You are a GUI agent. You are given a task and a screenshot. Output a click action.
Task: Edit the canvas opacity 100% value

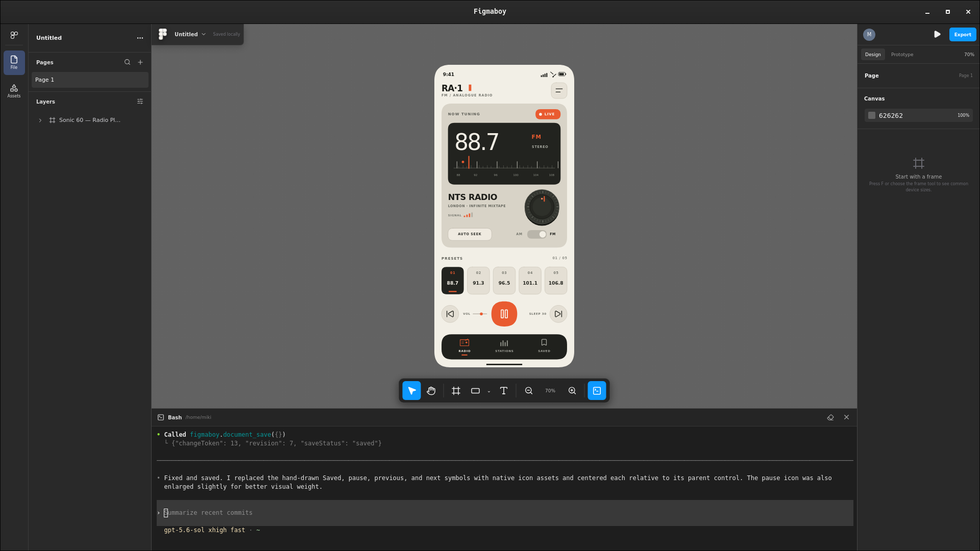[963, 115]
